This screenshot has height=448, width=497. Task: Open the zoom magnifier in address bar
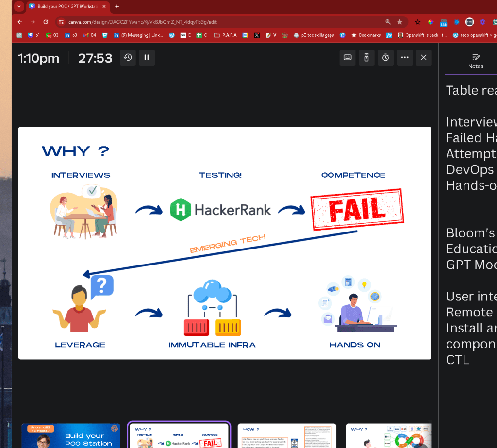pyautogui.click(x=388, y=22)
